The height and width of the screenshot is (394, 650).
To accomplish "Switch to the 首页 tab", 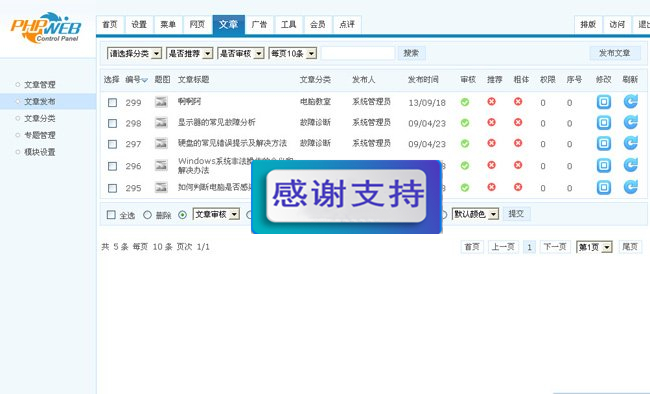I will pos(110,25).
